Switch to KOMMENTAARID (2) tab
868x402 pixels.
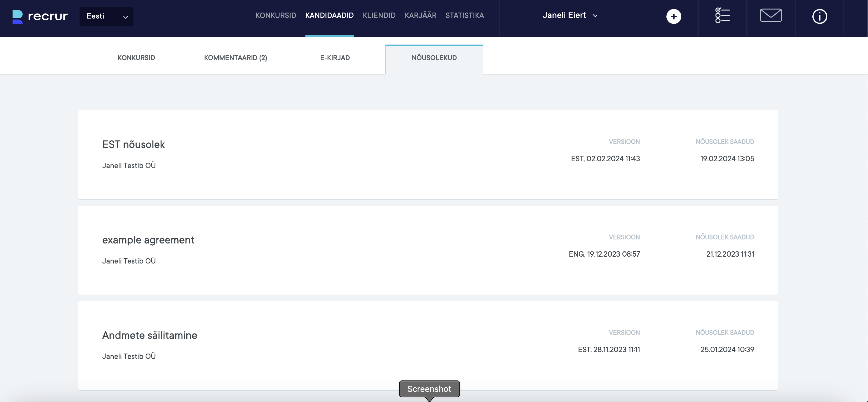pos(235,58)
